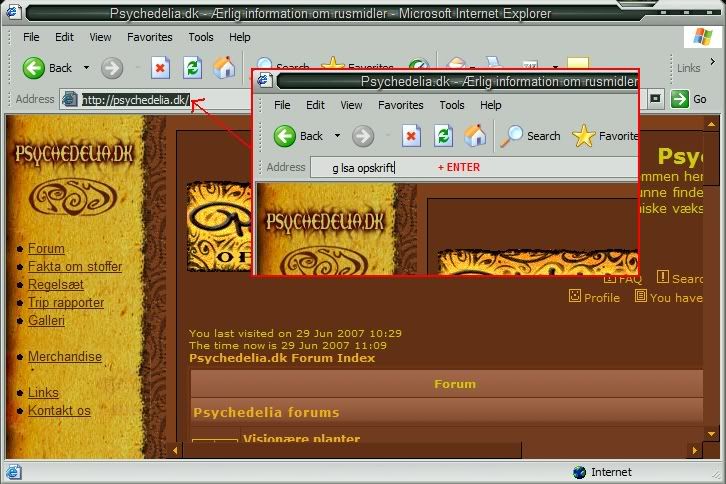Open the Trip rapporter link
Screen dimensions: 726x484
click(x=66, y=302)
